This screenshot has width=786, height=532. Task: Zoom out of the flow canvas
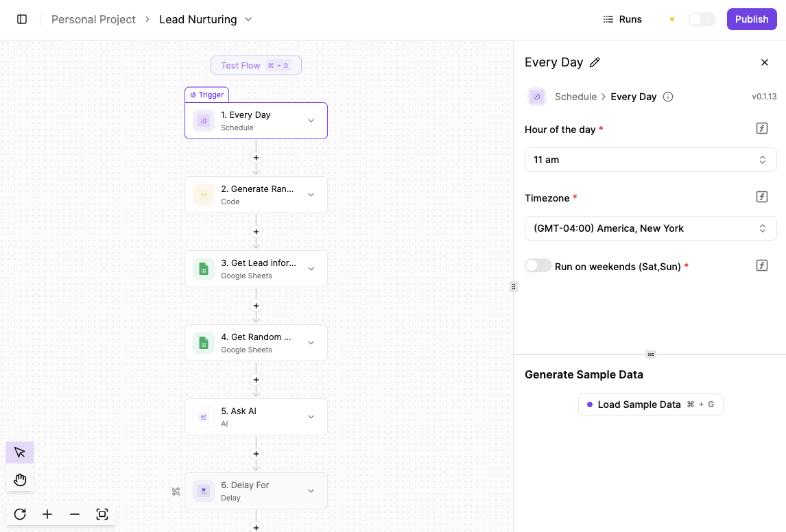(74, 513)
